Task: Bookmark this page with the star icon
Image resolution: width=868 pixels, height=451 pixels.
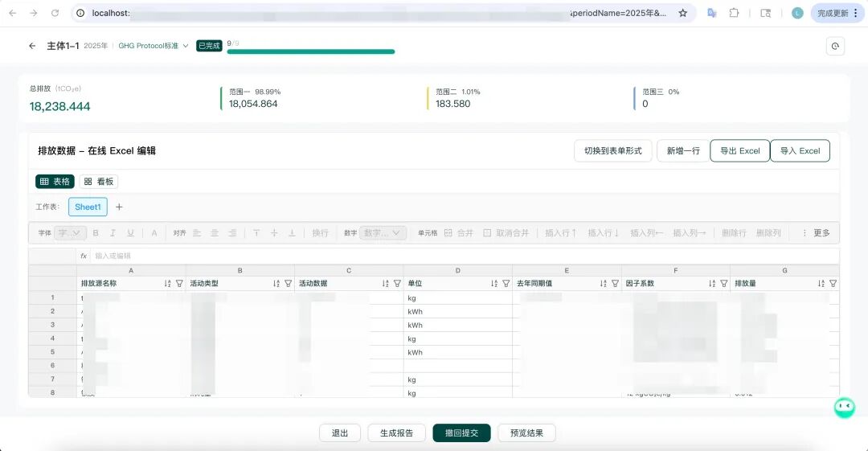Action: 682,13
